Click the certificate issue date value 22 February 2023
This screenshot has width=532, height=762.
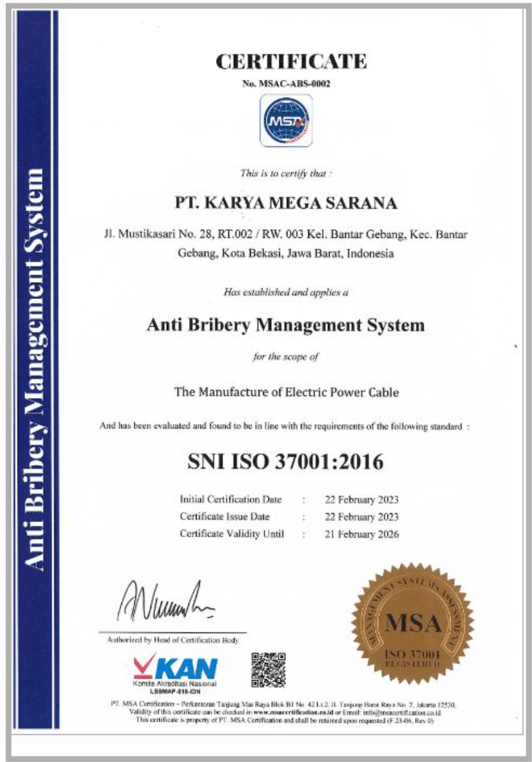point(361,517)
